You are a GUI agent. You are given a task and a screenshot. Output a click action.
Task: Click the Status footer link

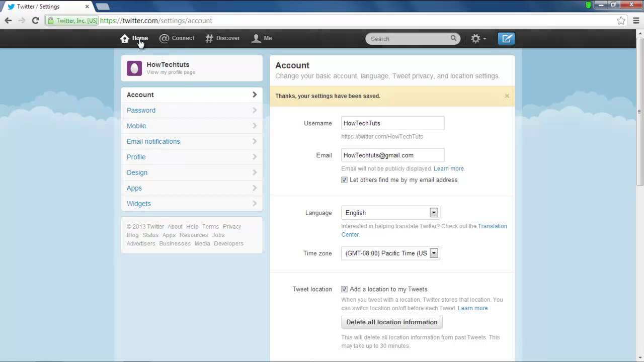coord(150,235)
